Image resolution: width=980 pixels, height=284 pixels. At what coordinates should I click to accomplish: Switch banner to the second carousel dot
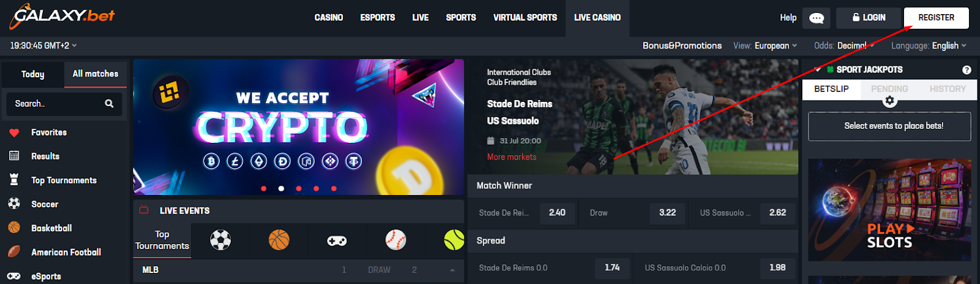(x=281, y=188)
